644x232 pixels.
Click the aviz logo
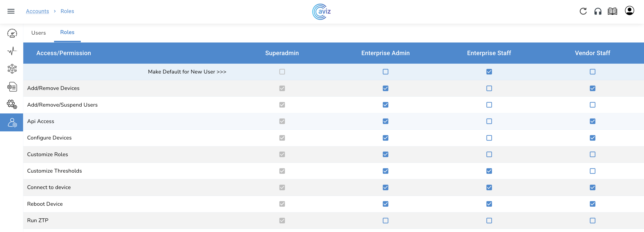tap(322, 12)
